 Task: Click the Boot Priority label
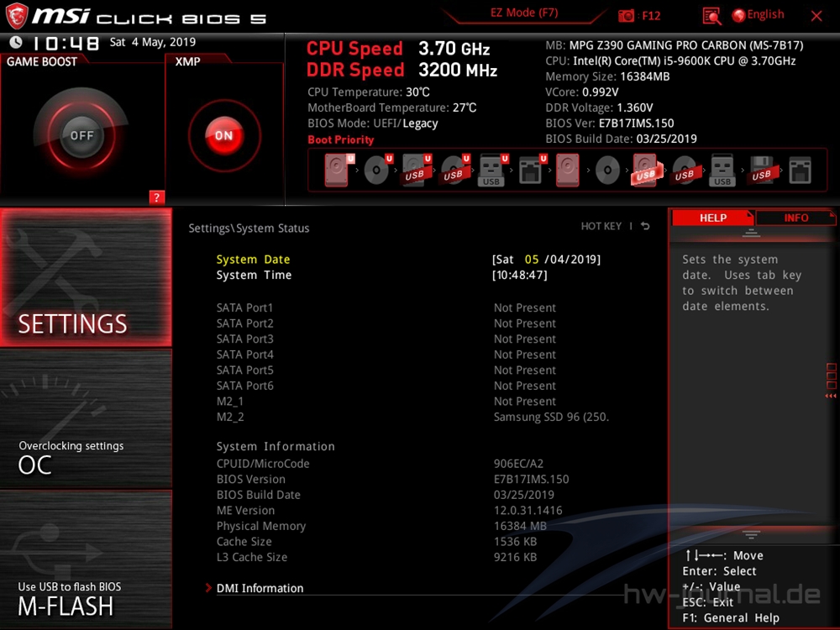click(x=341, y=139)
